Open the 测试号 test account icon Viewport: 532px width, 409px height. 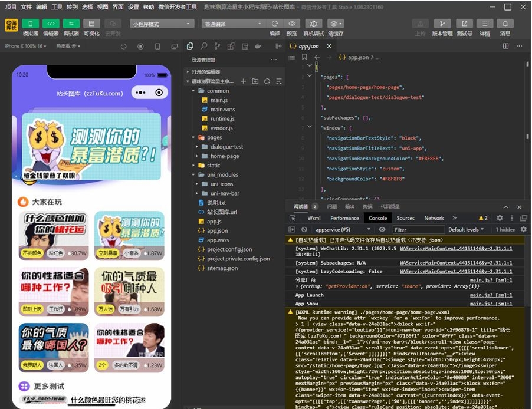[x=465, y=24]
